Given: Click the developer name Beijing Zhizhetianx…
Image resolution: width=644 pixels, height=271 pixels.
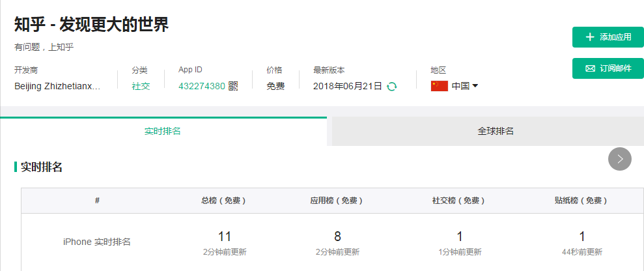Looking at the screenshot, I should [x=57, y=86].
